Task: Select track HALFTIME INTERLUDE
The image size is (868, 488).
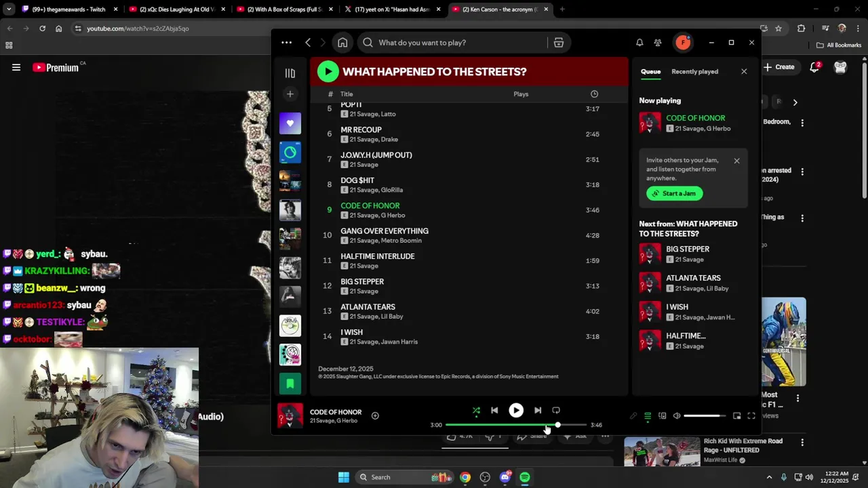Action: 378,256
